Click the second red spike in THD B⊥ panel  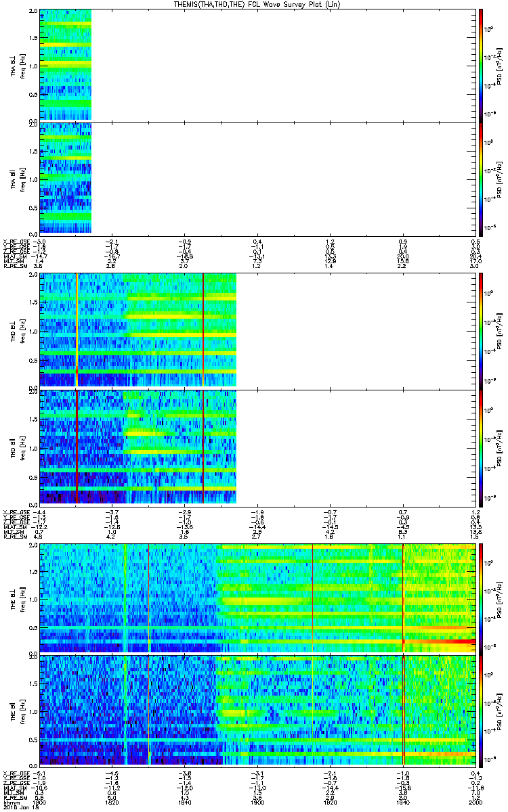click(203, 330)
